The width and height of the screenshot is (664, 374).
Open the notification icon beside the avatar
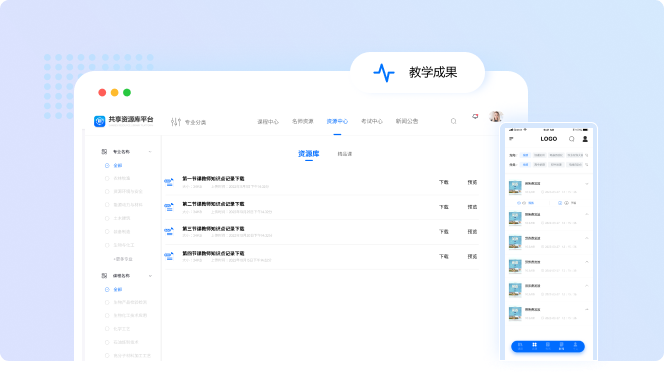(475, 116)
